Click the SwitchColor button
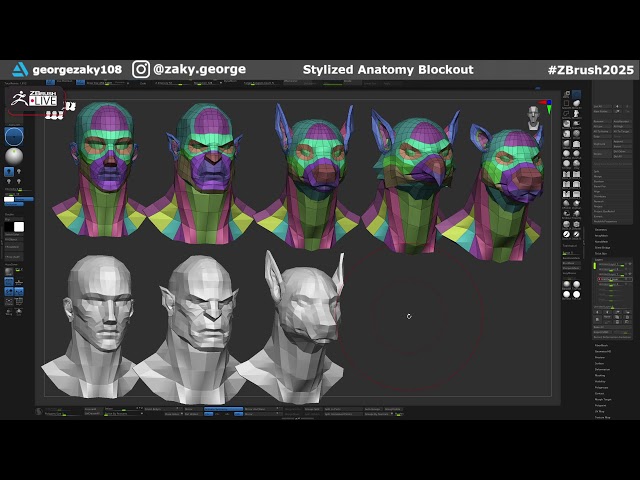Screen dimensions: 640x480 [14, 234]
